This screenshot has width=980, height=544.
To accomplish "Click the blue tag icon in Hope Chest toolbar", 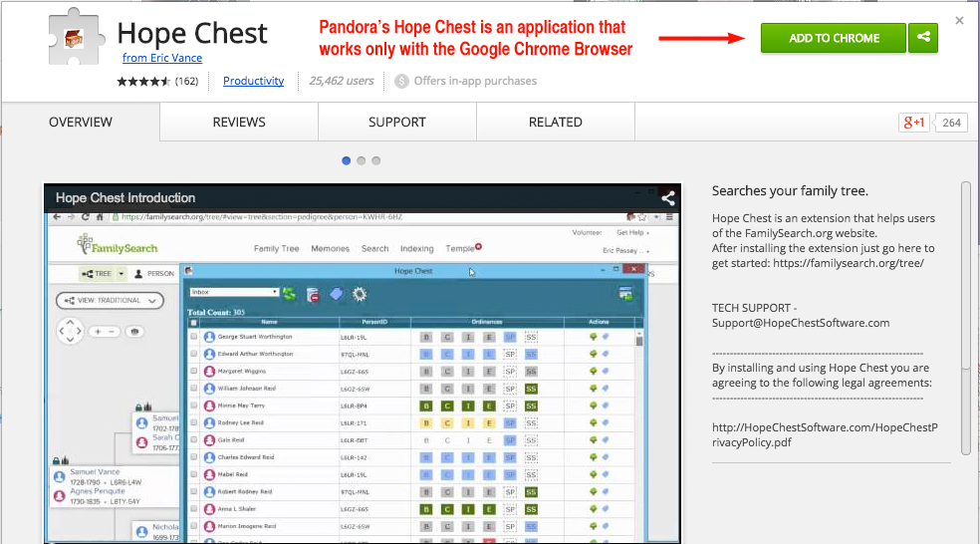I will point(337,293).
